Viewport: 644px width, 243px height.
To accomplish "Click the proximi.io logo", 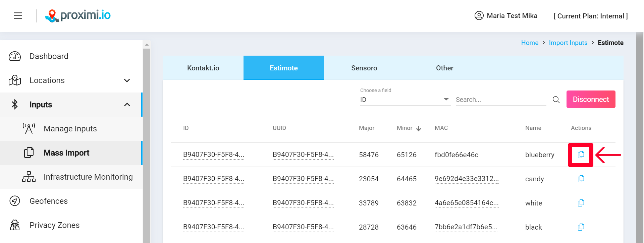I will 78,15.
